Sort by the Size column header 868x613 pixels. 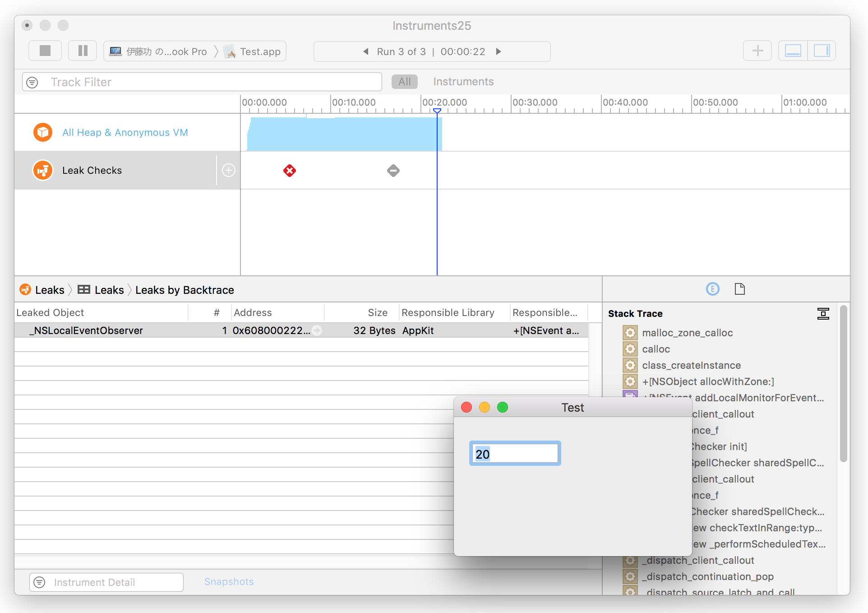(x=362, y=312)
